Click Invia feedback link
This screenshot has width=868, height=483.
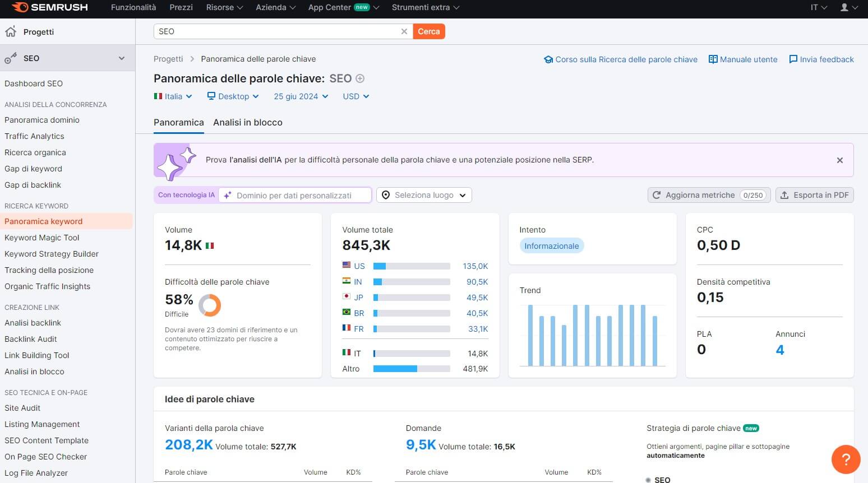click(x=821, y=59)
